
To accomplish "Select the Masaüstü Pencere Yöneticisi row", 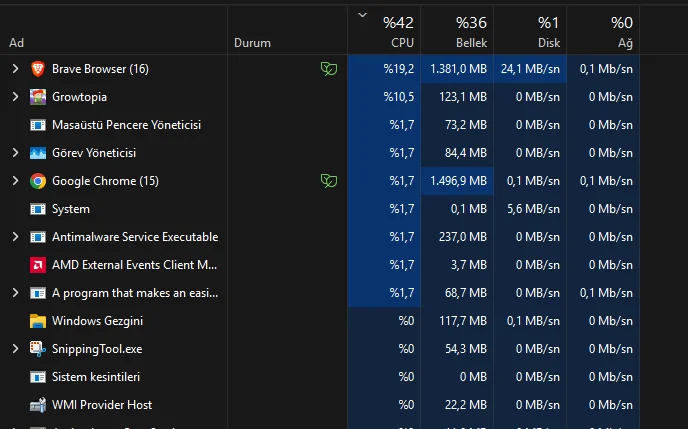I will pyautogui.click(x=127, y=125).
